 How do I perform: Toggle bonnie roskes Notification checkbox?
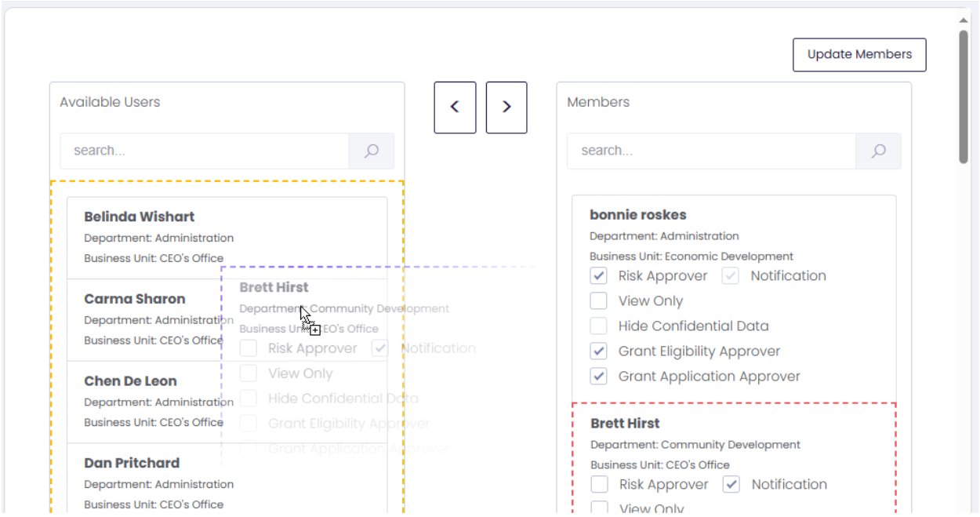pyautogui.click(x=731, y=276)
